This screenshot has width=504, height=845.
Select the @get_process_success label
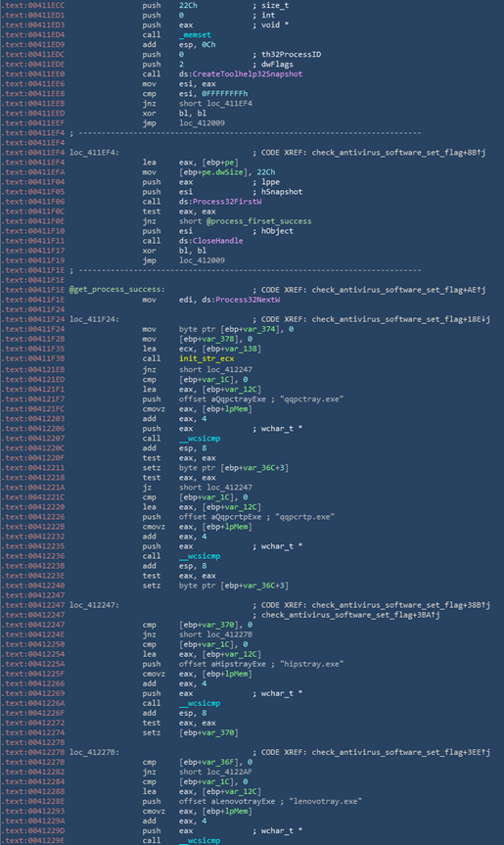116,290
